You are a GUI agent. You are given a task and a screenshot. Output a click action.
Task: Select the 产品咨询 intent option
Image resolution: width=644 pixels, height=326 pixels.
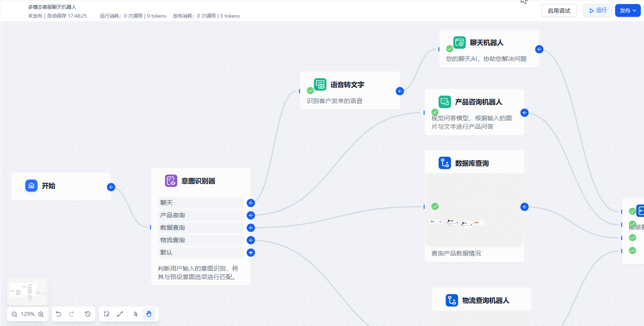pyautogui.click(x=200, y=215)
